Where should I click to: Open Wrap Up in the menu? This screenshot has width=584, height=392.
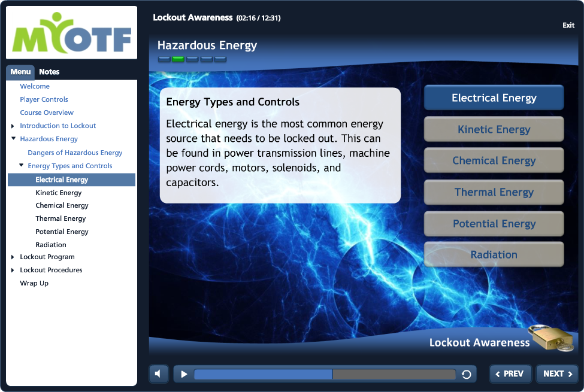tap(34, 283)
